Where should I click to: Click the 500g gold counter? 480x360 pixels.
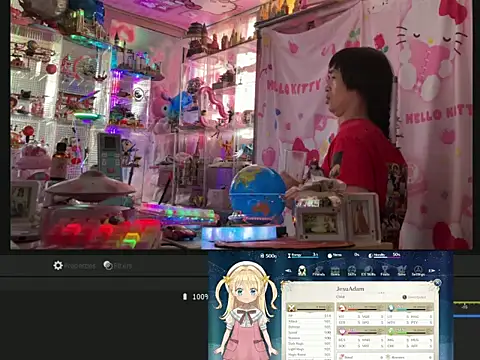pyautogui.click(x=269, y=256)
